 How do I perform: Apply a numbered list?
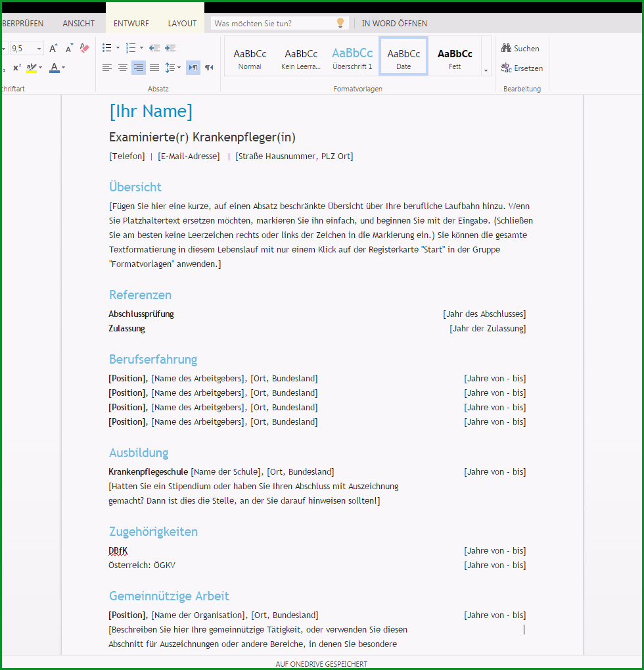click(131, 48)
